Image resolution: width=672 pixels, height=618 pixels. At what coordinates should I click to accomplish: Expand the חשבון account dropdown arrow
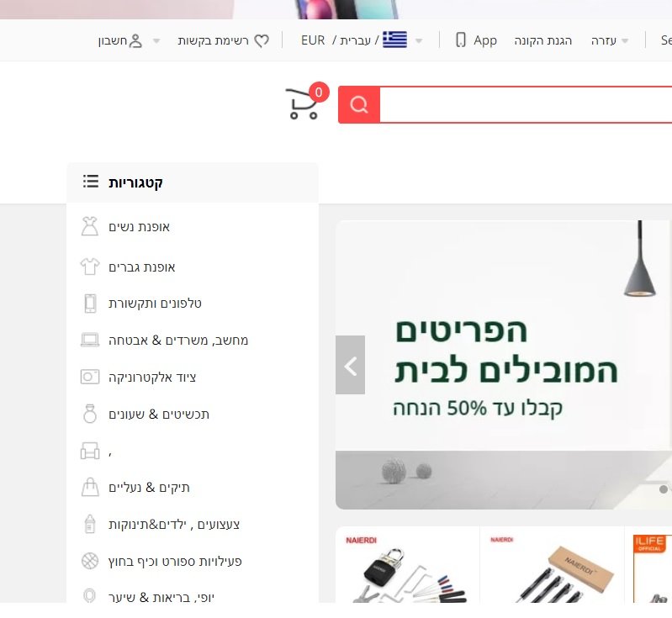[156, 41]
